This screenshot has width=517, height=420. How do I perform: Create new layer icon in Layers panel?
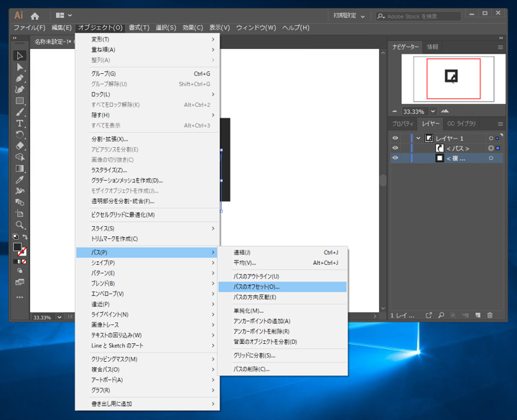[x=478, y=315]
